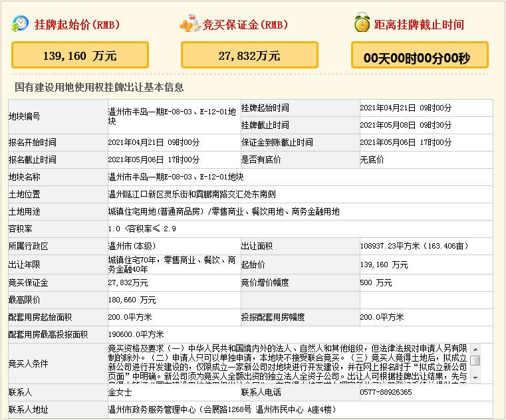Screen dimensions: 506x420
Task: Click the 挂牌起始价(RMB) red title
Action: (x=77, y=25)
